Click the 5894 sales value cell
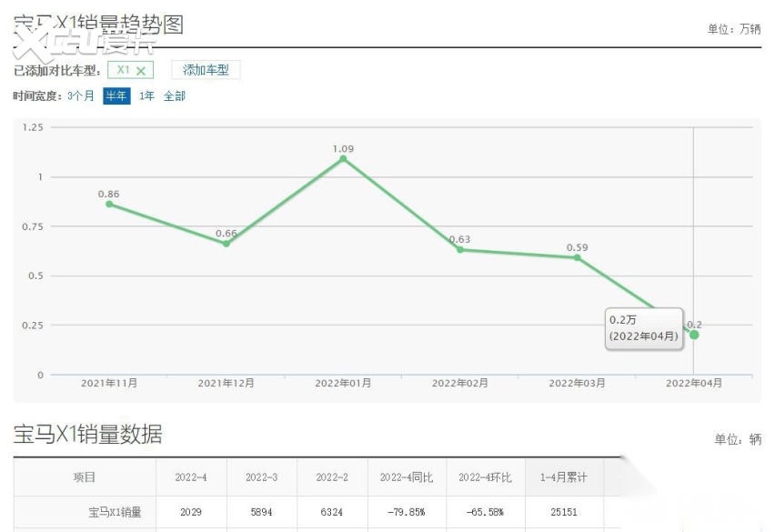The height and width of the screenshot is (532, 775). pos(262,512)
